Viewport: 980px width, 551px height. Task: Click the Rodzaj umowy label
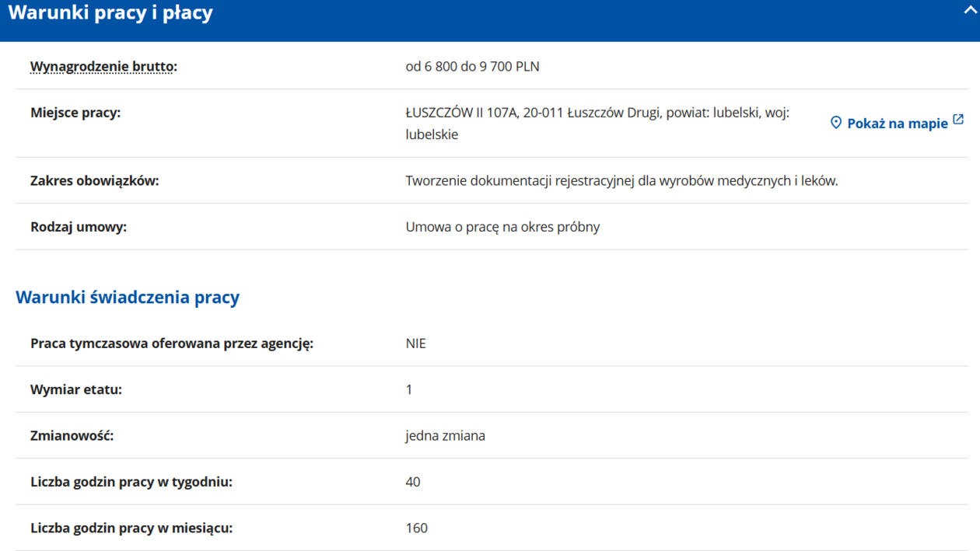point(79,227)
